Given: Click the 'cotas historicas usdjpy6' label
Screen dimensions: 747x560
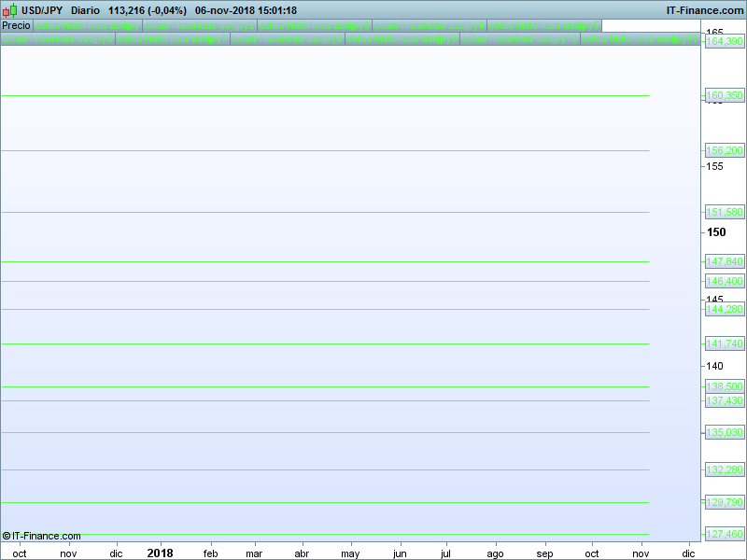Looking at the screenshot, I should (58, 39).
